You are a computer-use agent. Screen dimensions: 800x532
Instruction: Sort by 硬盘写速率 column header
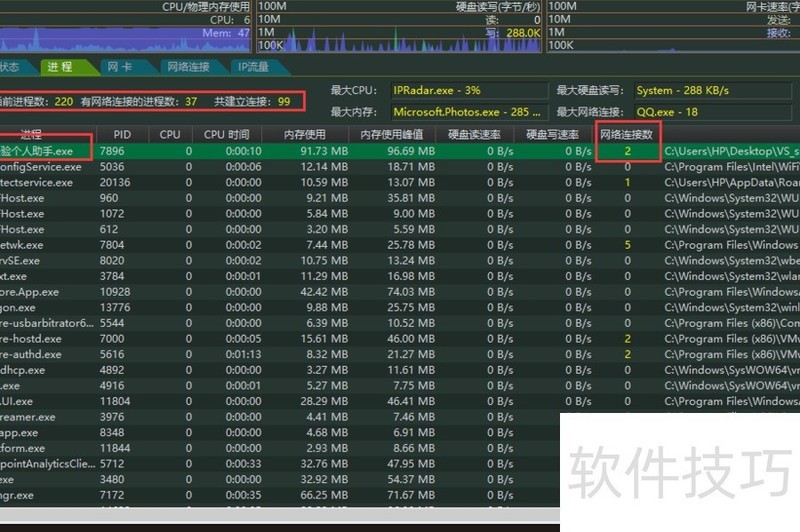[x=553, y=135]
